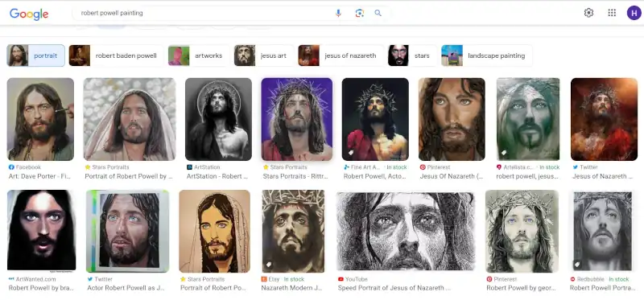Screen dimensions: 644x300
Task: Open the red Twitter 'Jesus of Nazareth' thumbnail
Action: click(x=605, y=119)
